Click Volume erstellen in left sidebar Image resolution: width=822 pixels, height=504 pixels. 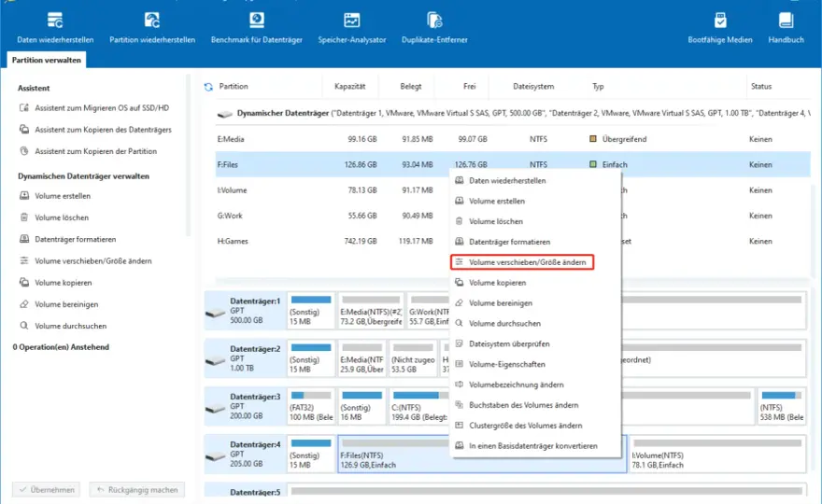[55, 195]
